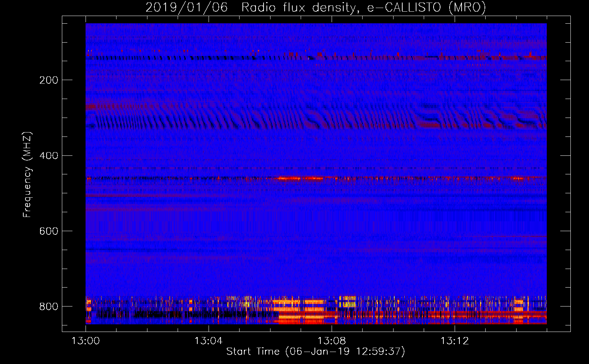Click the 800 frequency tick label
Image resolution: width=589 pixels, height=364 pixels.
click(x=49, y=306)
